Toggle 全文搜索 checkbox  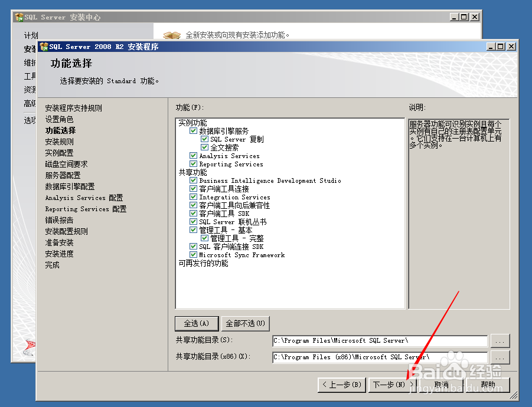204,147
